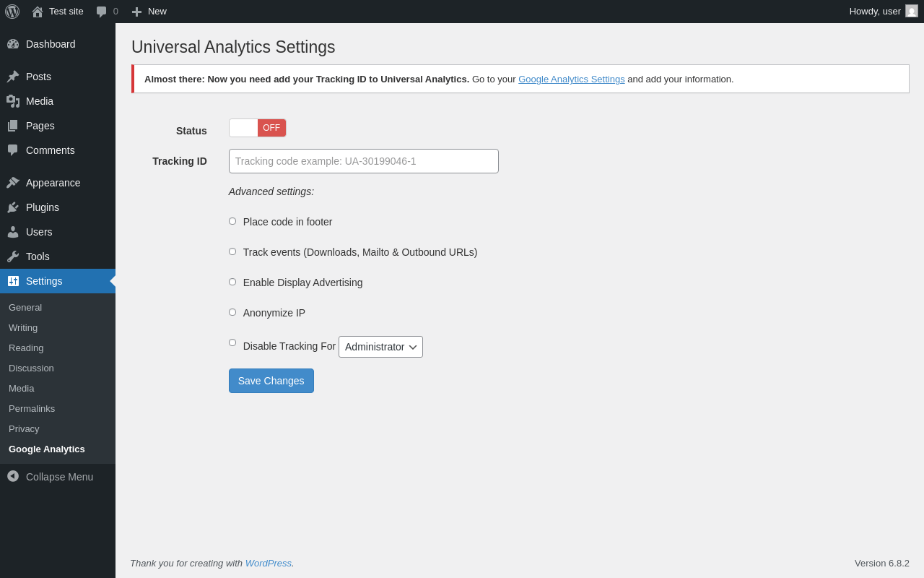This screenshot has height=578, width=924.
Task: Click the plus icon for New content
Action: click(x=136, y=12)
